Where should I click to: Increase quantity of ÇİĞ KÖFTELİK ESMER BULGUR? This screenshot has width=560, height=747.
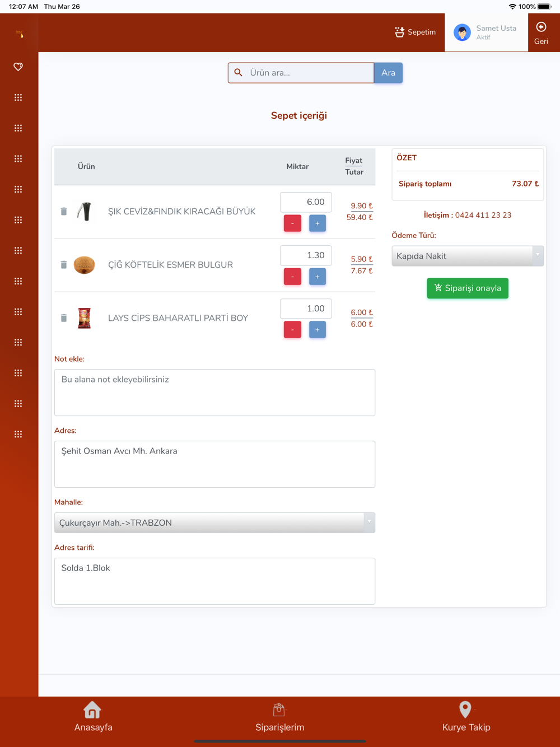coord(318,277)
